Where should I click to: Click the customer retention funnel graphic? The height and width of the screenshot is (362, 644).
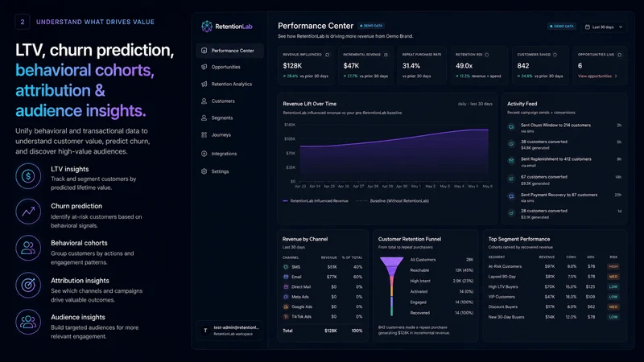392,286
